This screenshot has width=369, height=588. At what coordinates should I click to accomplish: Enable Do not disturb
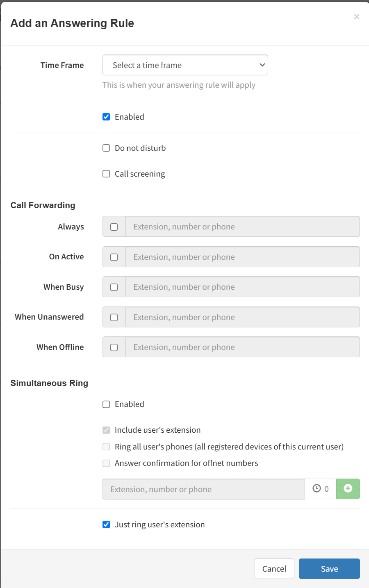tap(106, 148)
